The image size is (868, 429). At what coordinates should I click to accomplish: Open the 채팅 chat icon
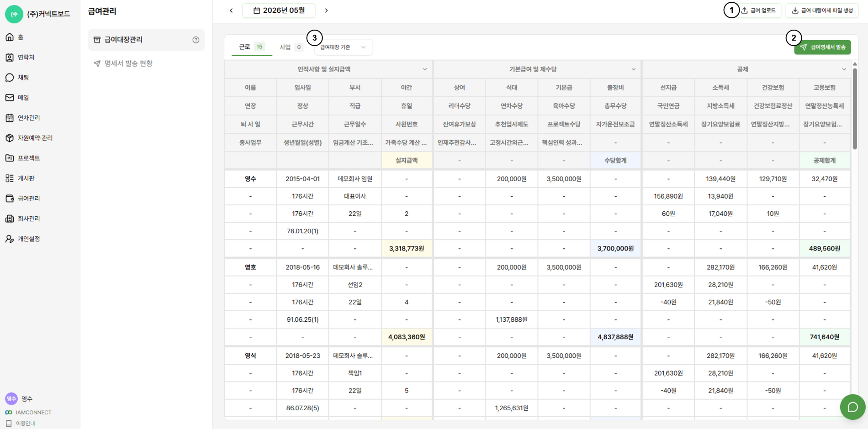coord(10,78)
